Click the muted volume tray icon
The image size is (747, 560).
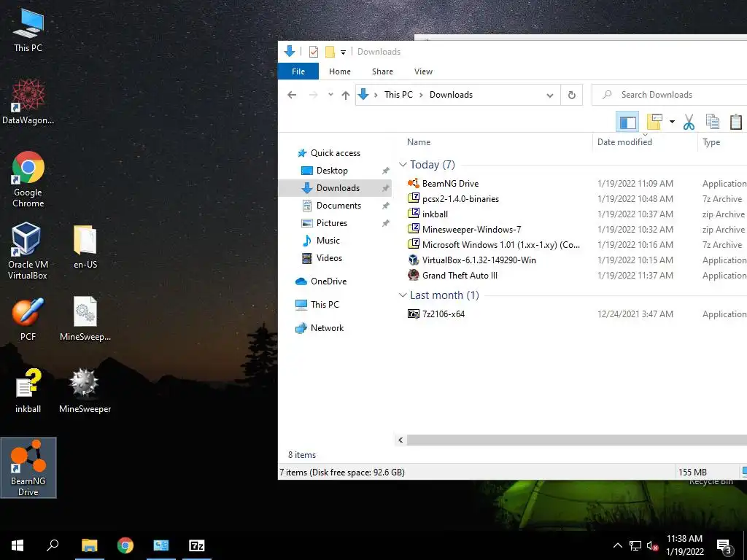(653, 545)
